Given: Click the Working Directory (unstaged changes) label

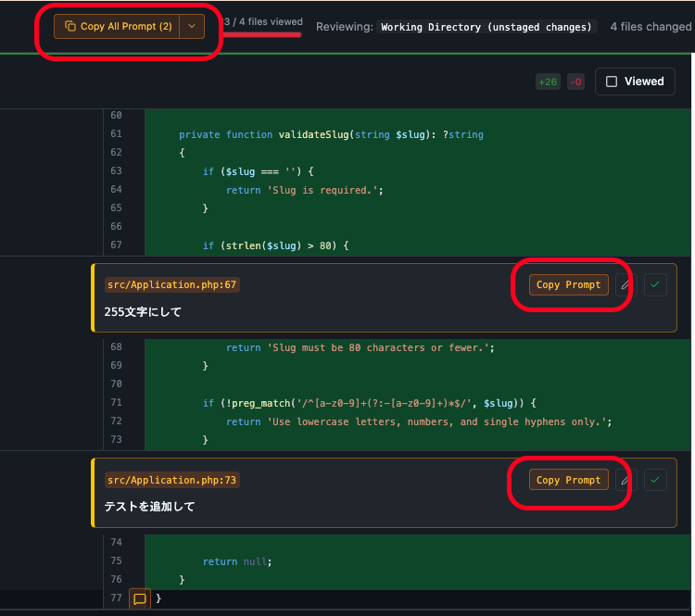Looking at the screenshot, I should [488, 27].
